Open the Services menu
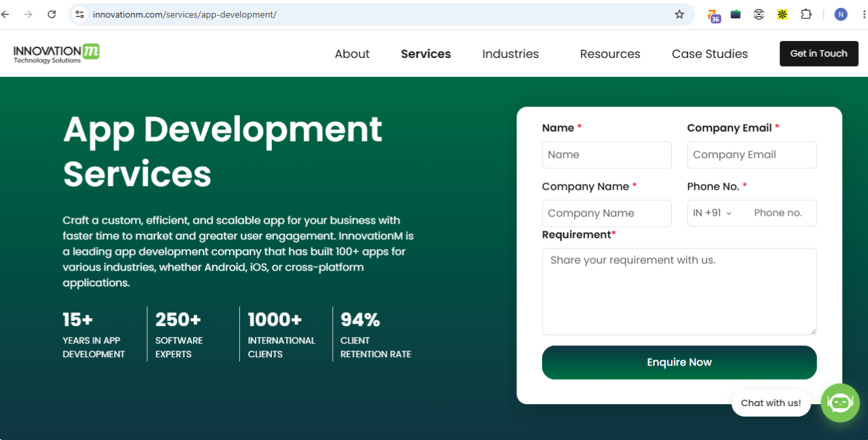The image size is (868, 440). (426, 54)
